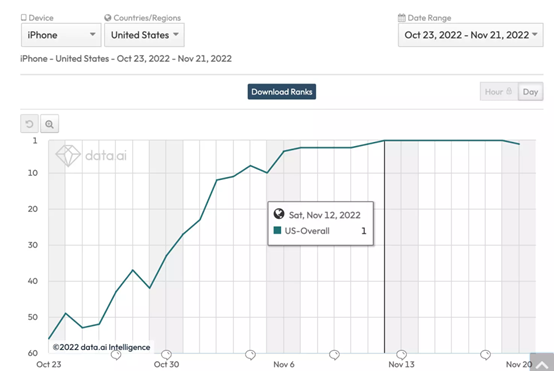Click the Nov 6 point on chart line

(284, 151)
